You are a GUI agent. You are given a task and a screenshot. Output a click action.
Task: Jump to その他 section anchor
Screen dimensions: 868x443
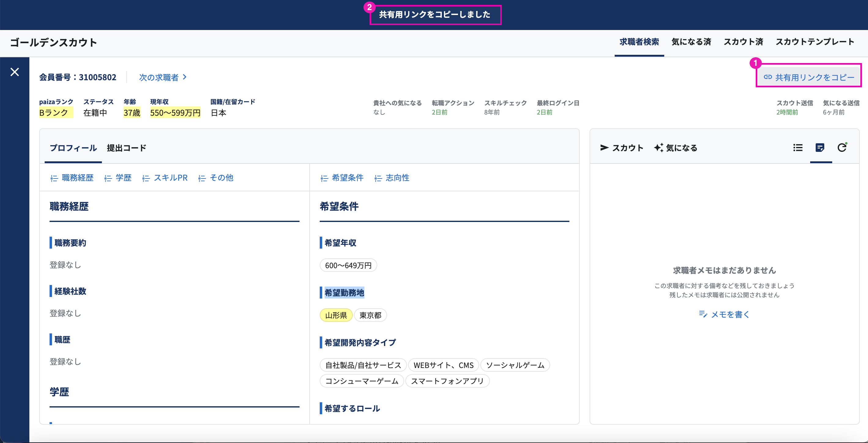tap(216, 178)
